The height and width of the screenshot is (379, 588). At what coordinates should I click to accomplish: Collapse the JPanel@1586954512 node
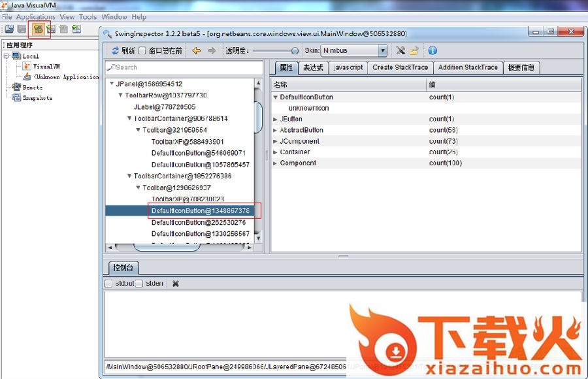coord(112,84)
